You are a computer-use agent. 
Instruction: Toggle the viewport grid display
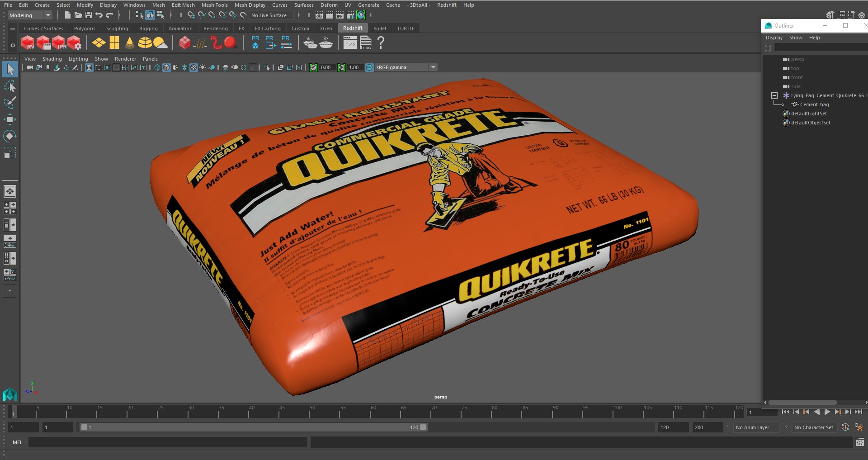coord(89,67)
